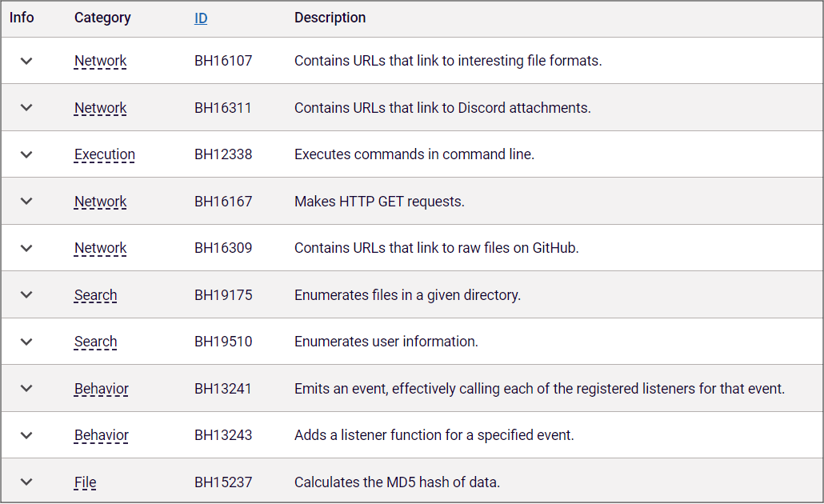
Task: Open the Behavior link on the BH13243 row
Action: [101, 434]
